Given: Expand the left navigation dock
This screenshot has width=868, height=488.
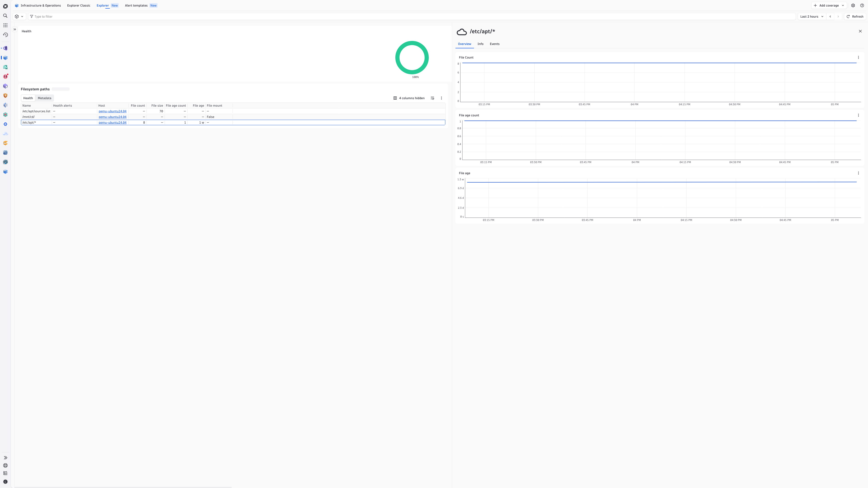Looking at the screenshot, I should (x=5, y=458).
